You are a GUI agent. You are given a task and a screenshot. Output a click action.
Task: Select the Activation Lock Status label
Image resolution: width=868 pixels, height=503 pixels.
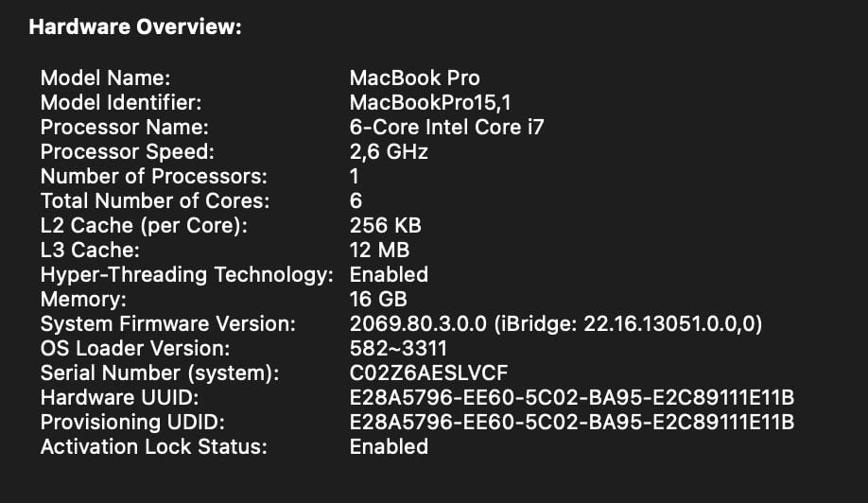(154, 447)
